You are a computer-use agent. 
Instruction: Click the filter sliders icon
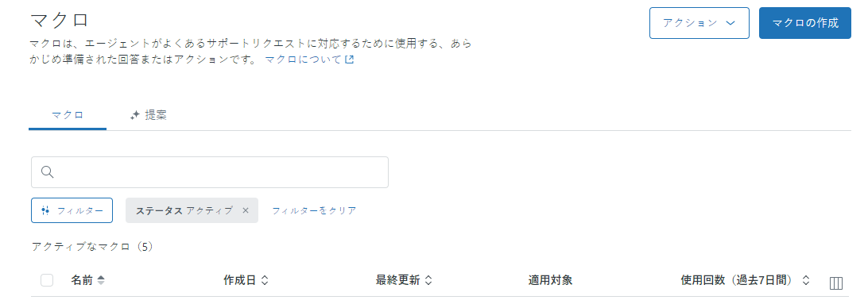click(x=46, y=210)
